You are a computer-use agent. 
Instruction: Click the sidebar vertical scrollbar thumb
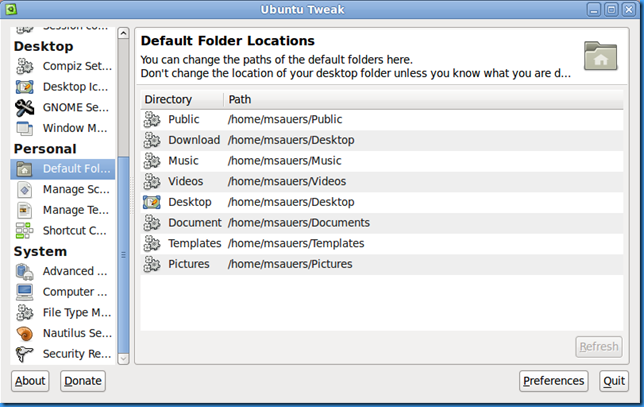pyautogui.click(x=123, y=255)
